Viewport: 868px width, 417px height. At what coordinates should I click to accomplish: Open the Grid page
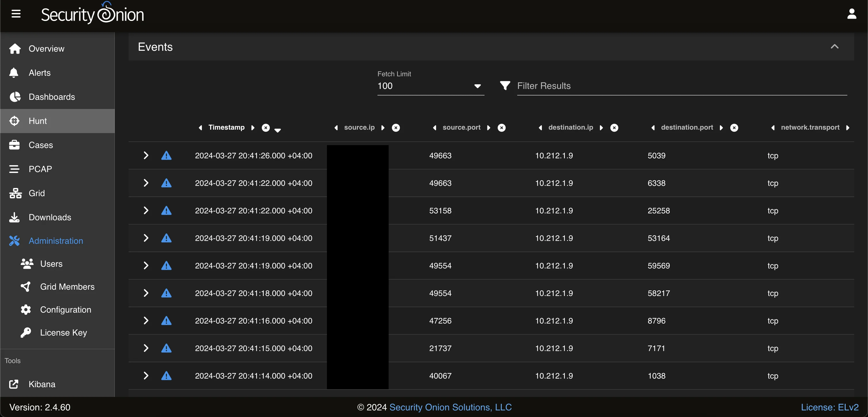click(x=57, y=193)
